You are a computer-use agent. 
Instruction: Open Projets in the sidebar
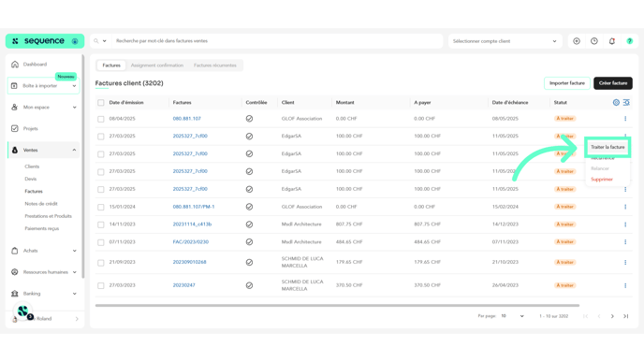pos(30,128)
